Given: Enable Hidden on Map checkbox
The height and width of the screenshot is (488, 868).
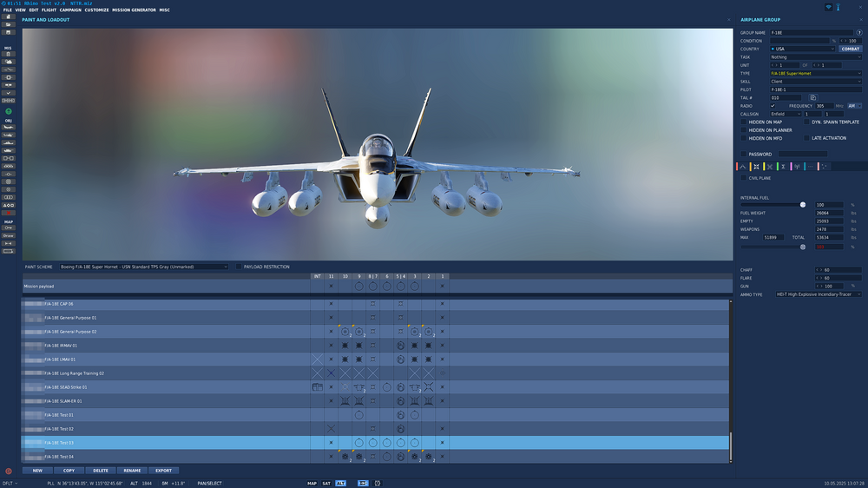Looking at the screenshot, I should tap(744, 122).
